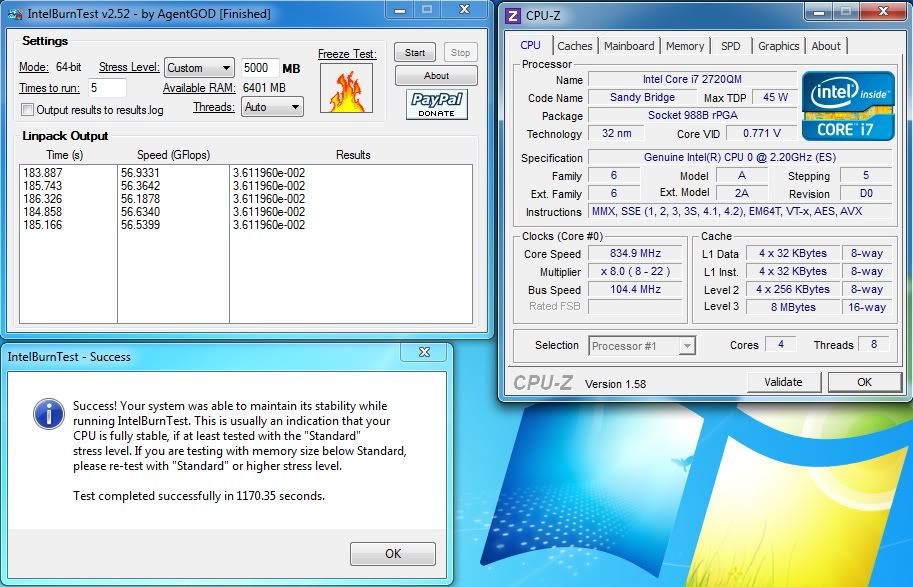Viewport: 913px width, 587px height.
Task: Click OK in the Success dialog
Action: pos(393,553)
